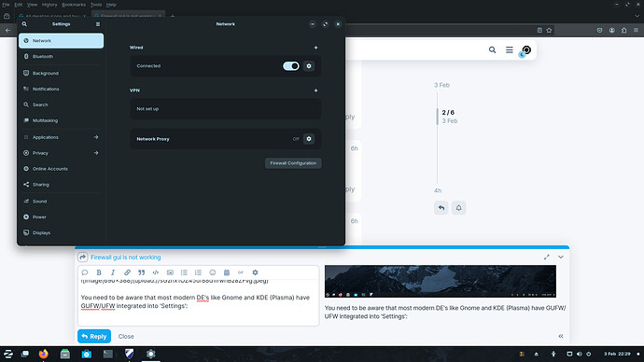Select Bluetooth in Settings sidebar
Image resolution: width=644 pixels, height=362 pixels.
coord(61,57)
